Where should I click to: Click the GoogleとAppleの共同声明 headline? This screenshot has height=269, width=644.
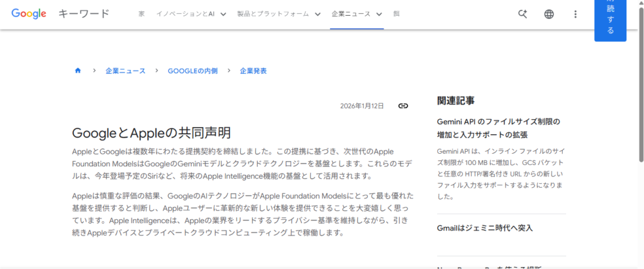(x=151, y=133)
